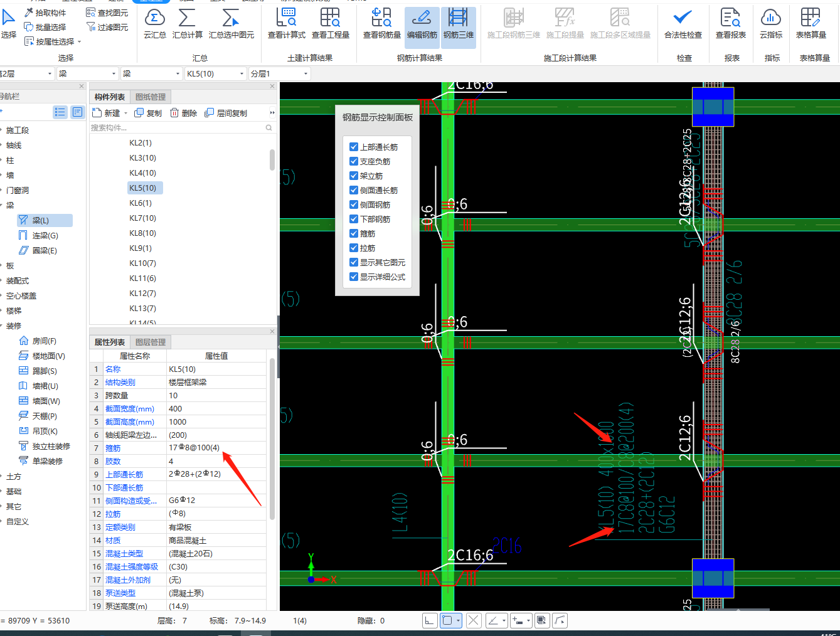The width and height of the screenshot is (840, 636).
Task: Expand the 新建 dropdown arrow
Action: click(125, 114)
